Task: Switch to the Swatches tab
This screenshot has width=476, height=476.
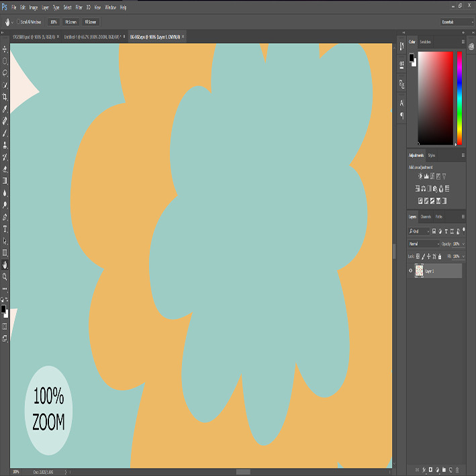Action: pos(425,42)
